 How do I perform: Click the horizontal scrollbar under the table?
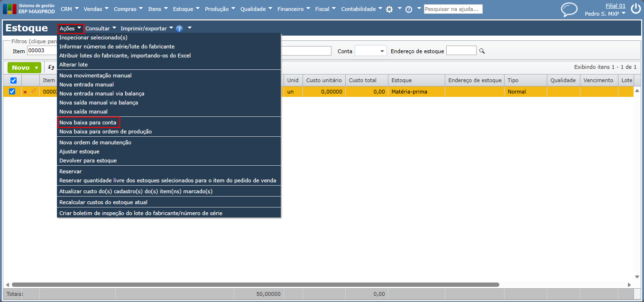tap(255, 285)
